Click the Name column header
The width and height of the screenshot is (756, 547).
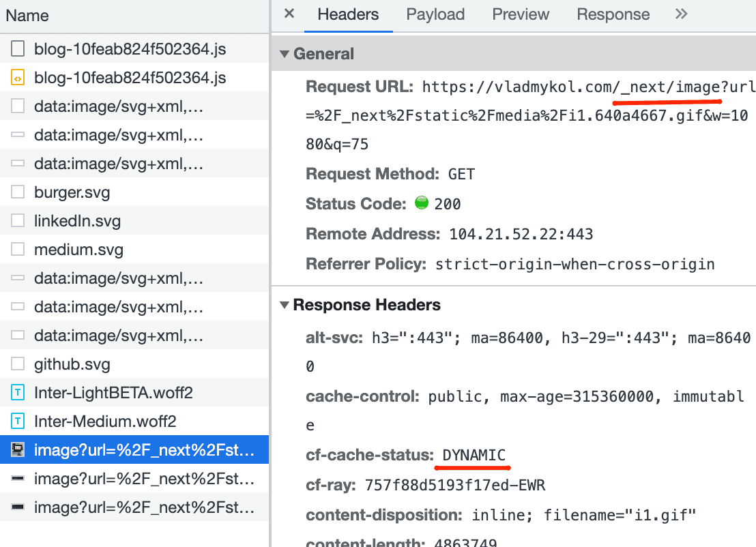click(x=27, y=16)
